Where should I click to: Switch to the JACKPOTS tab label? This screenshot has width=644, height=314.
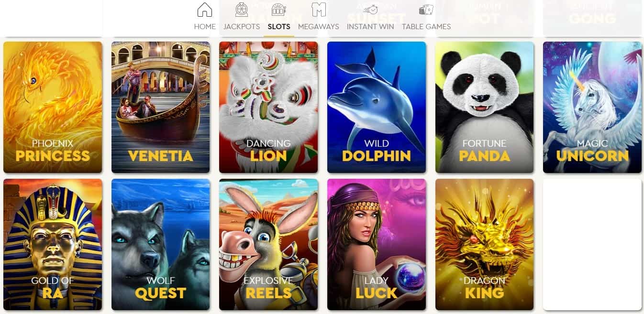[242, 27]
